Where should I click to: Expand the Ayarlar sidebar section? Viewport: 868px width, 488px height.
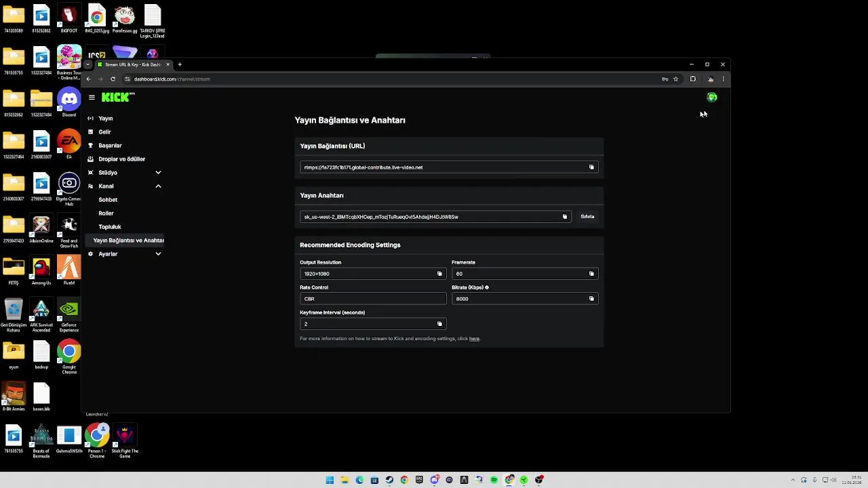(158, 254)
